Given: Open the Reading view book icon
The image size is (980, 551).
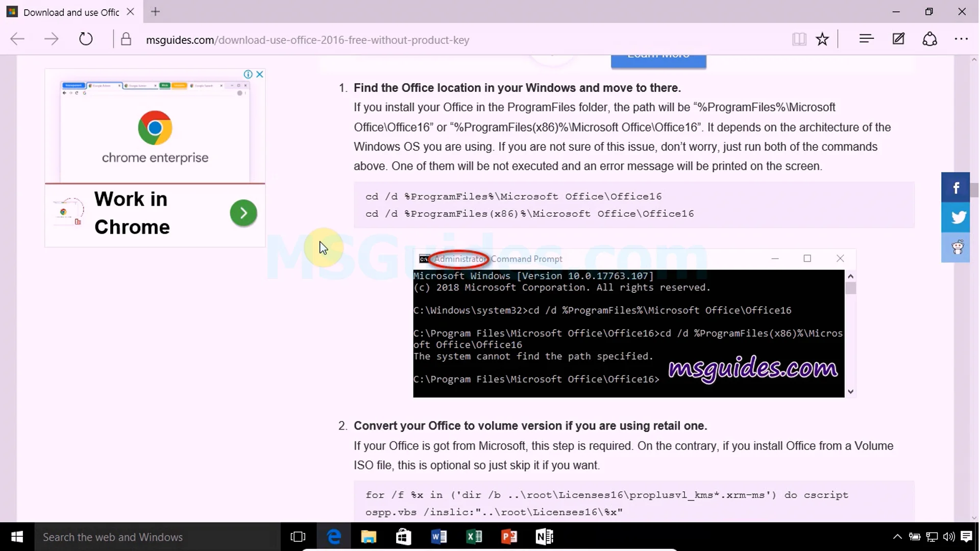Looking at the screenshot, I should (799, 39).
